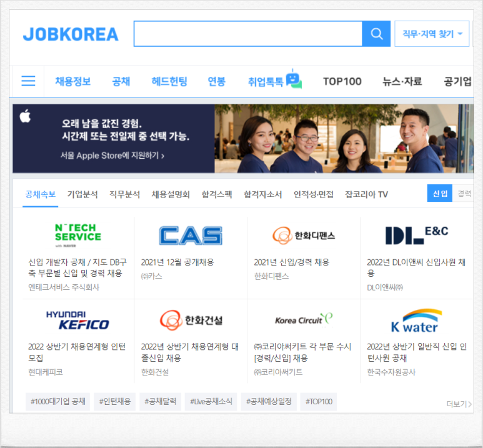This screenshot has width=483, height=448.
Task: Open the 2021년 신입/경력 채용 posting
Action: [292, 262]
